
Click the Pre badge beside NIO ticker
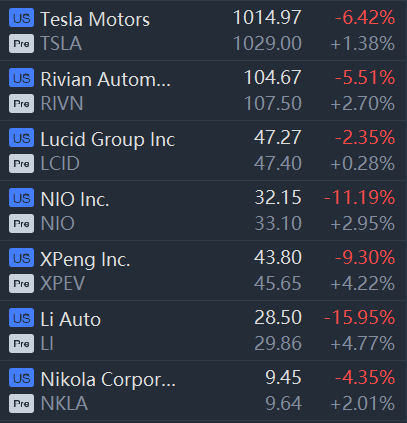(x=21, y=224)
